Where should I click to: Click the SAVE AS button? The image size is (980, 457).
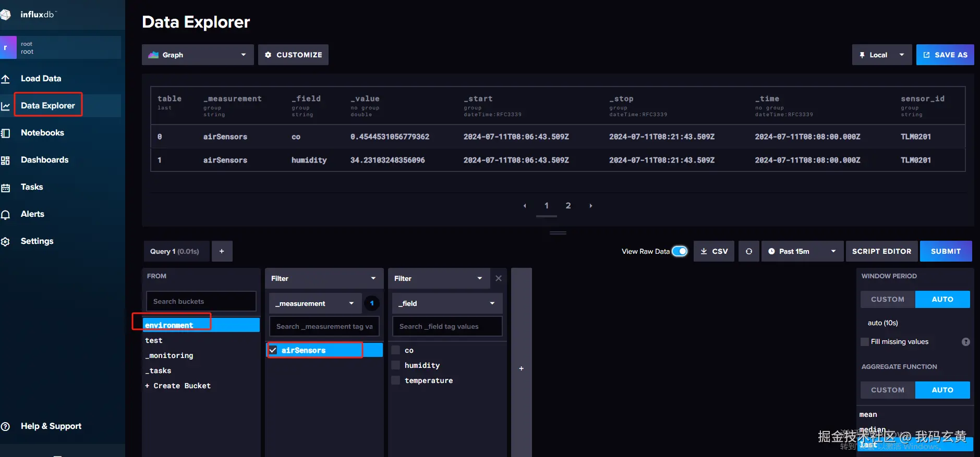(x=945, y=55)
